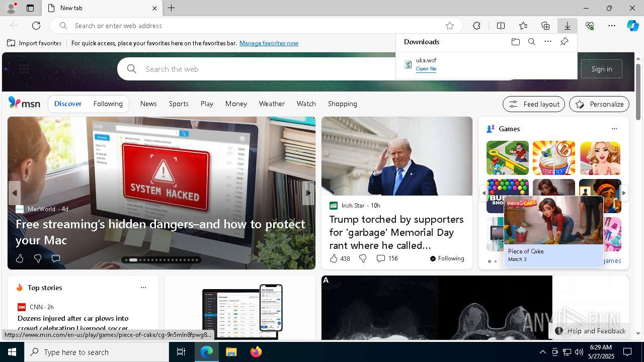The height and width of the screenshot is (362, 644).
Task: Open the Watch section
Action: [x=306, y=104]
